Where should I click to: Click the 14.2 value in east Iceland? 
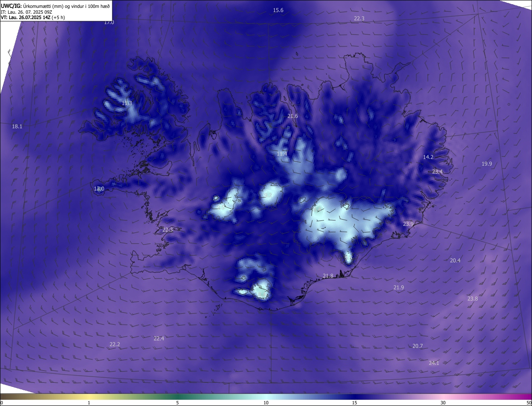(x=428, y=157)
